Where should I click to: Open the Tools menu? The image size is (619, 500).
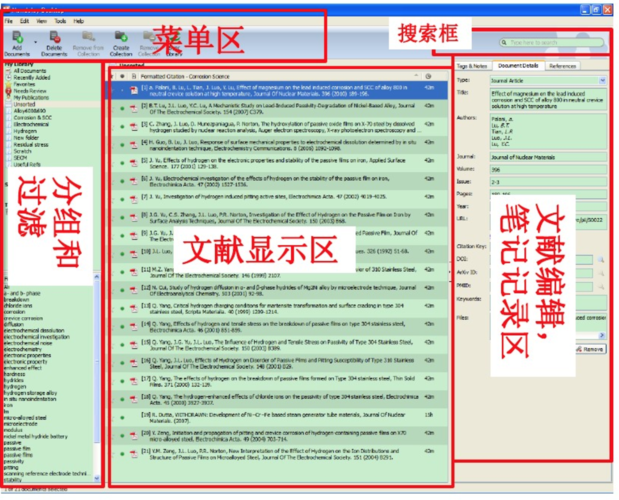point(60,21)
